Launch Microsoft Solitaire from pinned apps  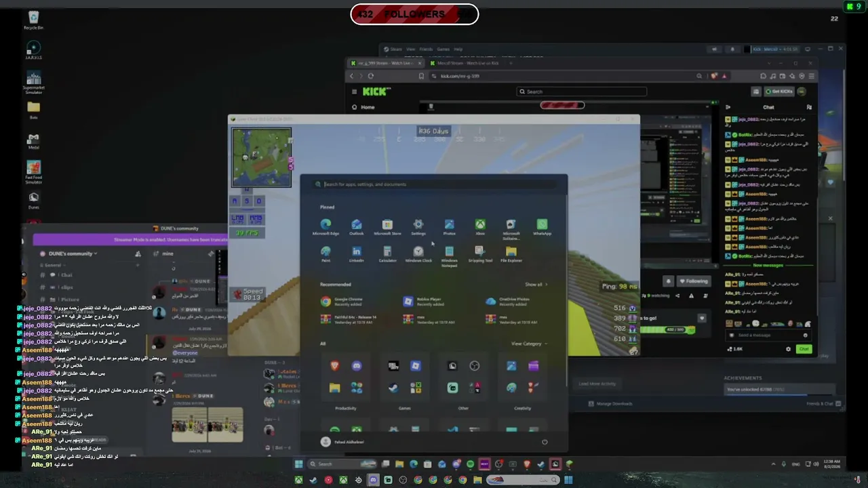(511, 229)
